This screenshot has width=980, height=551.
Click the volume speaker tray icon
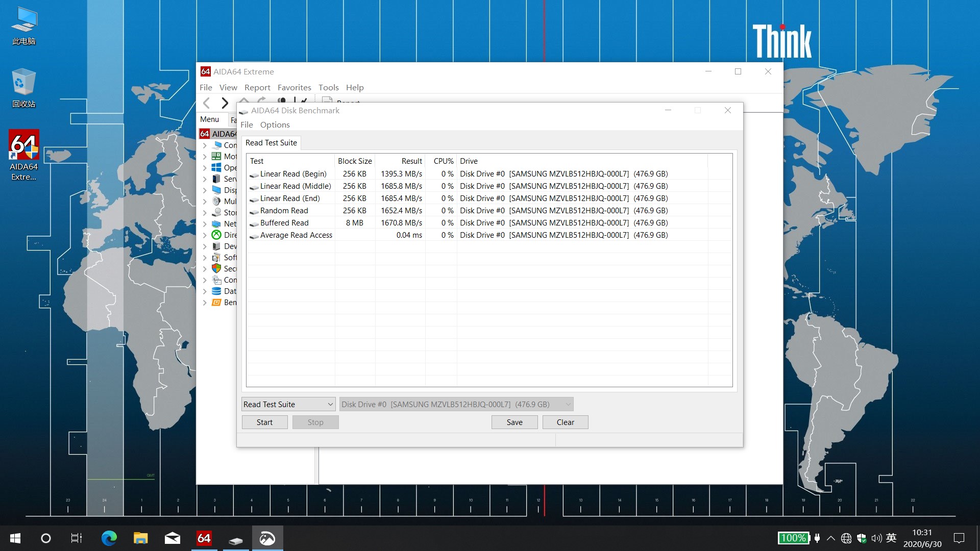point(876,538)
